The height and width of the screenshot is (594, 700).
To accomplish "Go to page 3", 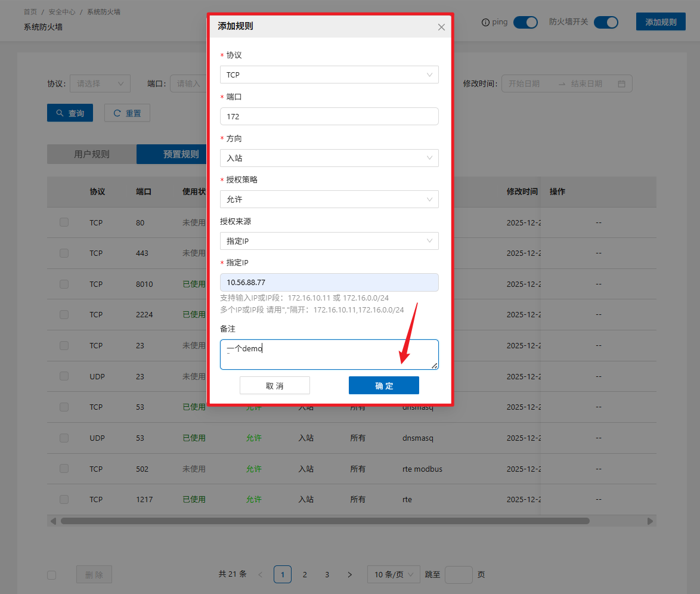I will coord(327,575).
